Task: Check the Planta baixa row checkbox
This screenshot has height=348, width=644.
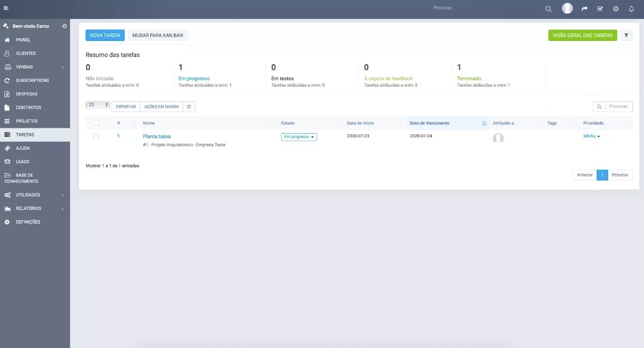Action: [96, 136]
